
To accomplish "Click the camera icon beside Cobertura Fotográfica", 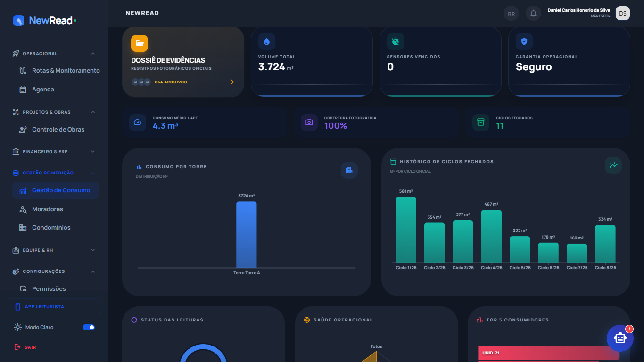I will click(309, 122).
